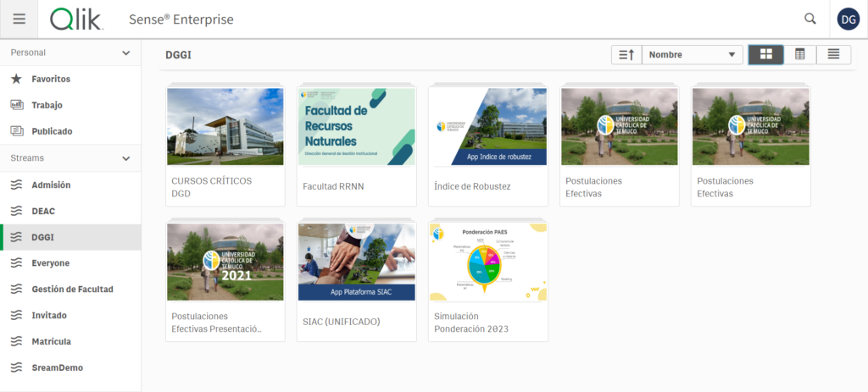The height and width of the screenshot is (392, 868).
Task: Click the Índice de Robustez title text
Action: [x=472, y=187]
